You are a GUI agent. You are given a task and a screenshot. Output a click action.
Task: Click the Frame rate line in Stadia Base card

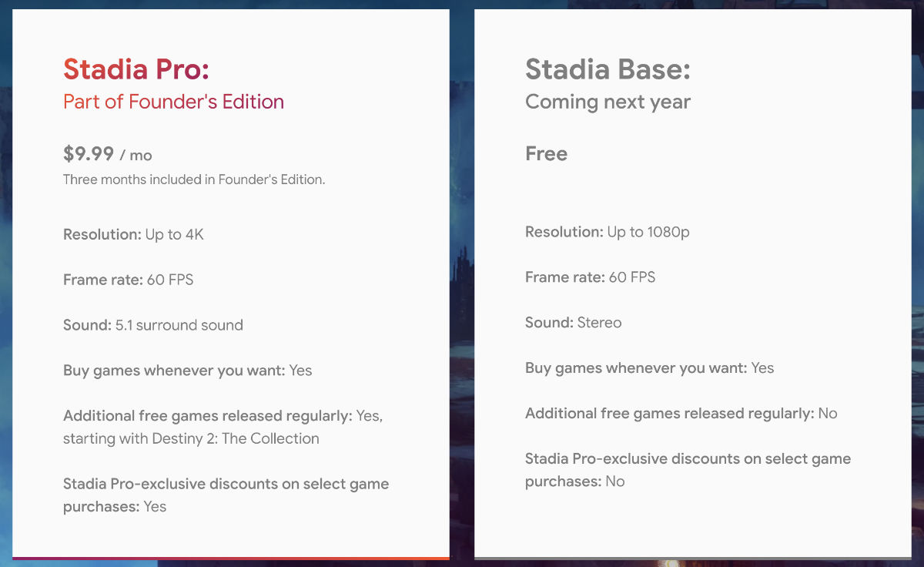590,277
